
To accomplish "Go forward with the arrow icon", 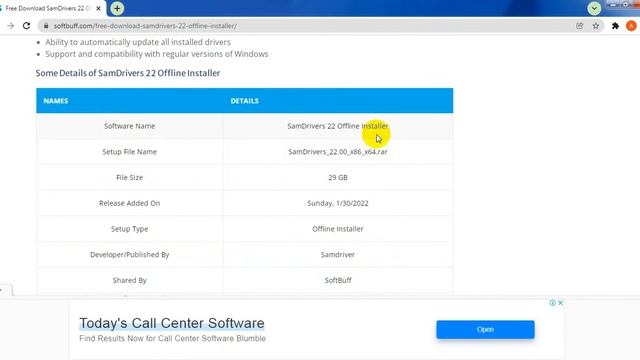I will pyautogui.click(x=11, y=26).
